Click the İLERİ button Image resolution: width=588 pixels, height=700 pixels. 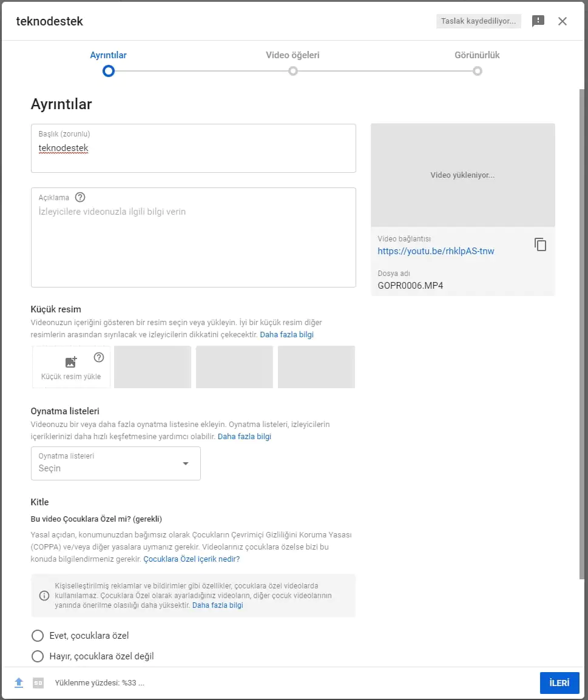(x=559, y=682)
